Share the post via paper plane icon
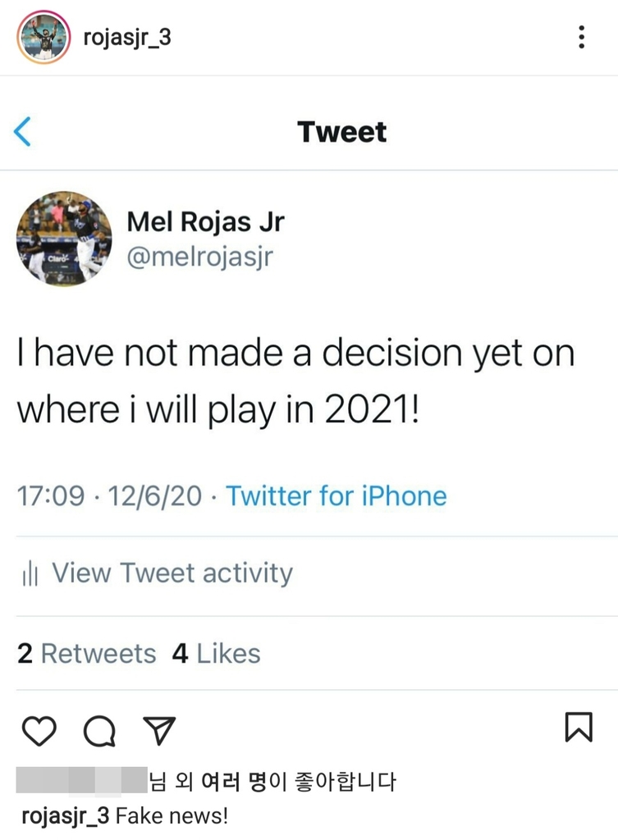The width and height of the screenshot is (618, 840). click(x=159, y=729)
